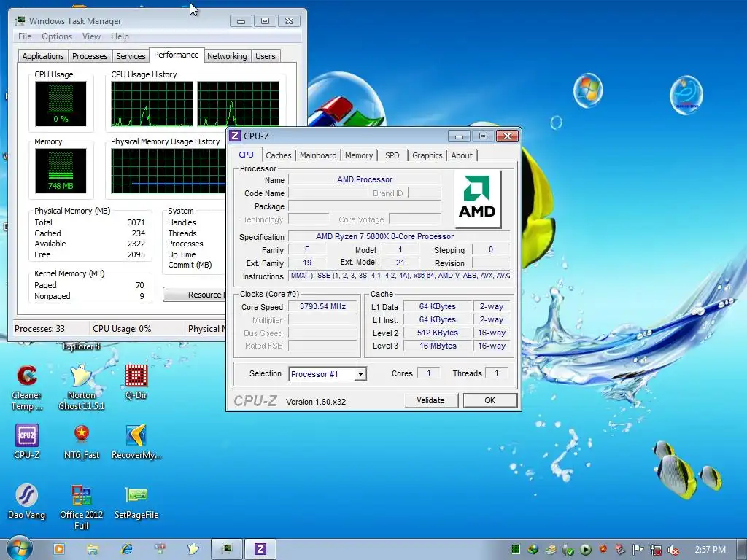Image resolution: width=747 pixels, height=560 pixels.
Task: Open Windows Explorer folder icon on taskbar
Action: (93, 549)
